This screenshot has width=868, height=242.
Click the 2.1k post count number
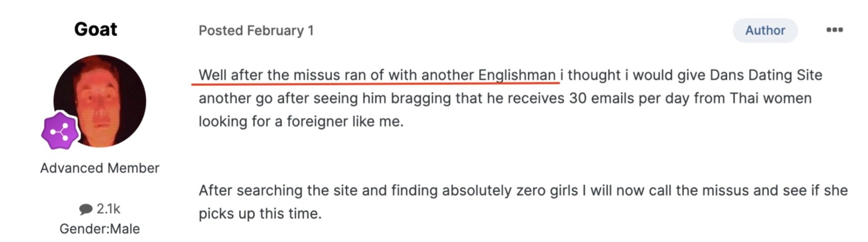pyautogui.click(x=108, y=209)
